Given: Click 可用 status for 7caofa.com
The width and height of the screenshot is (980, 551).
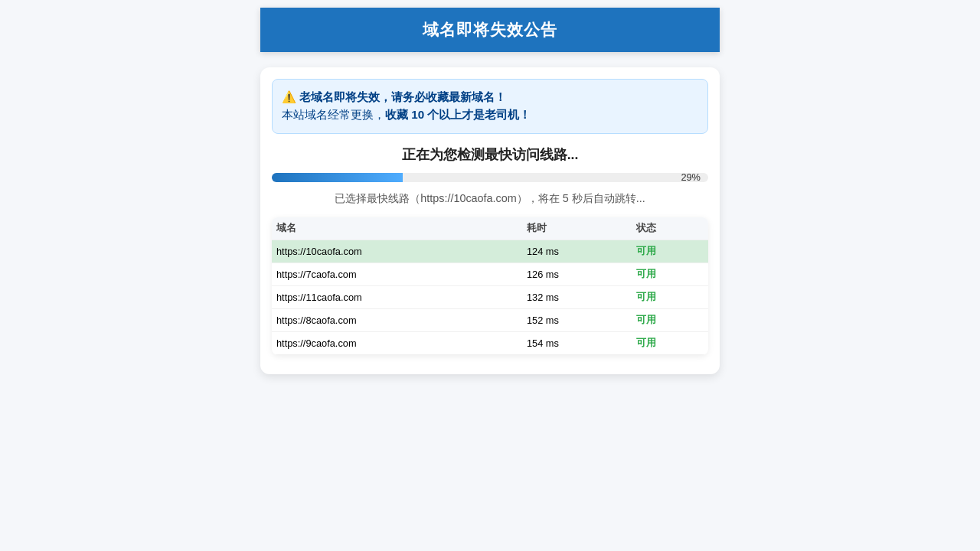Looking at the screenshot, I should [646, 274].
